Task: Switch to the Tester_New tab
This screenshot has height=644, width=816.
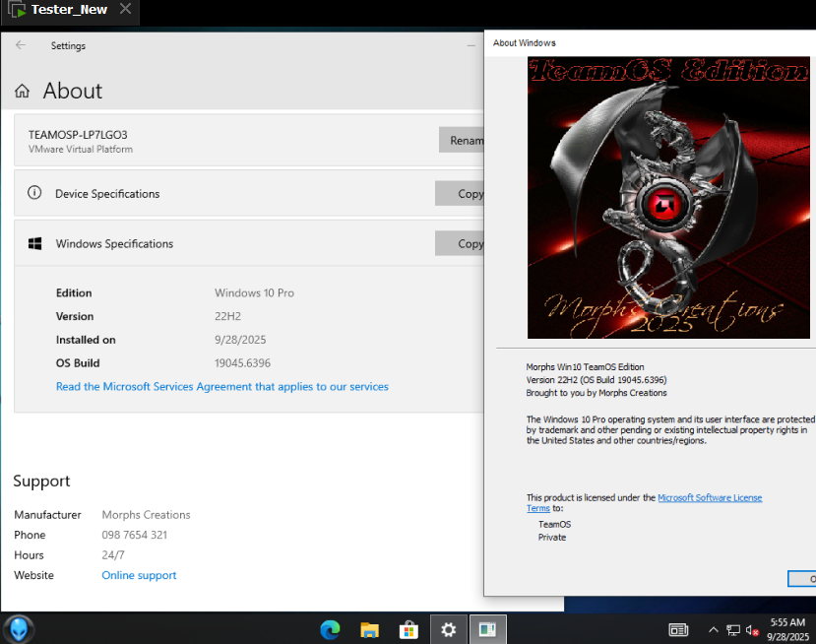Action: [x=68, y=10]
